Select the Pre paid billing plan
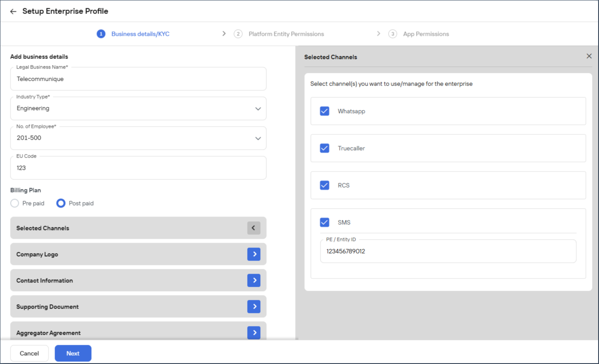Screen dimensions: 599x364 coord(15,203)
